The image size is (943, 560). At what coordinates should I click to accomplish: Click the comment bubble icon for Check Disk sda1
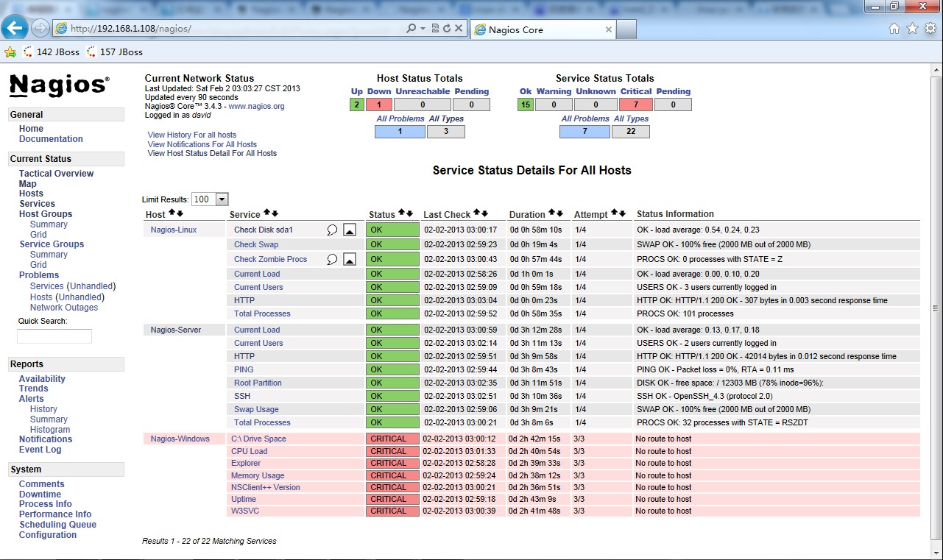332,230
